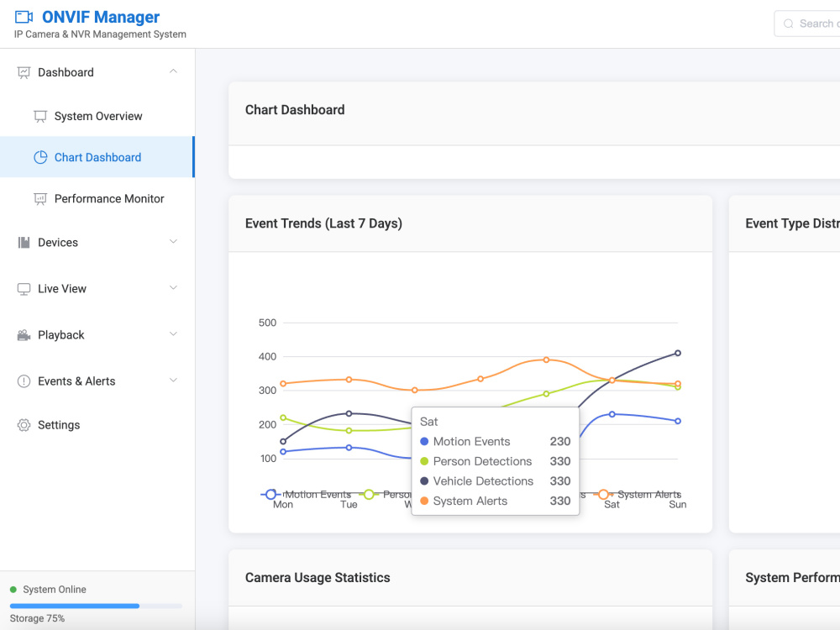
Task: Expand the Devices submenu chevron
Action: coord(173,242)
